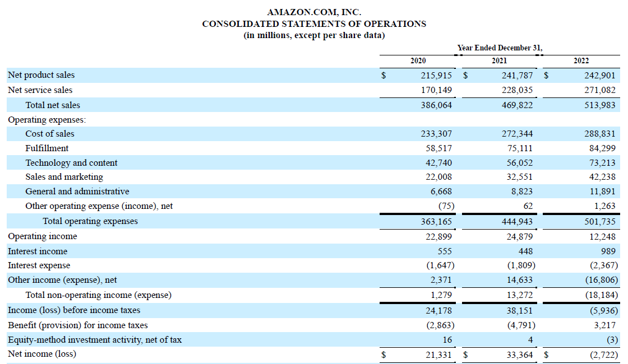Select the 'Technology and content' label
The image size is (628, 364).
coord(71,163)
